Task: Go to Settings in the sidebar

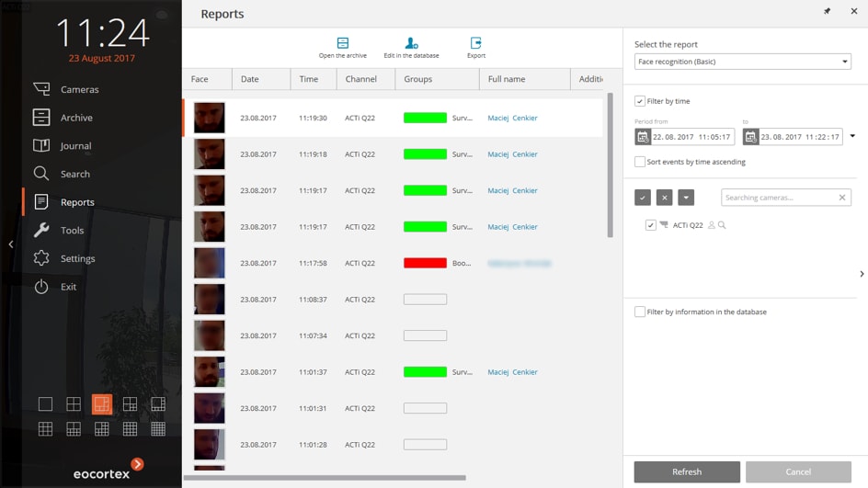Action: [77, 258]
